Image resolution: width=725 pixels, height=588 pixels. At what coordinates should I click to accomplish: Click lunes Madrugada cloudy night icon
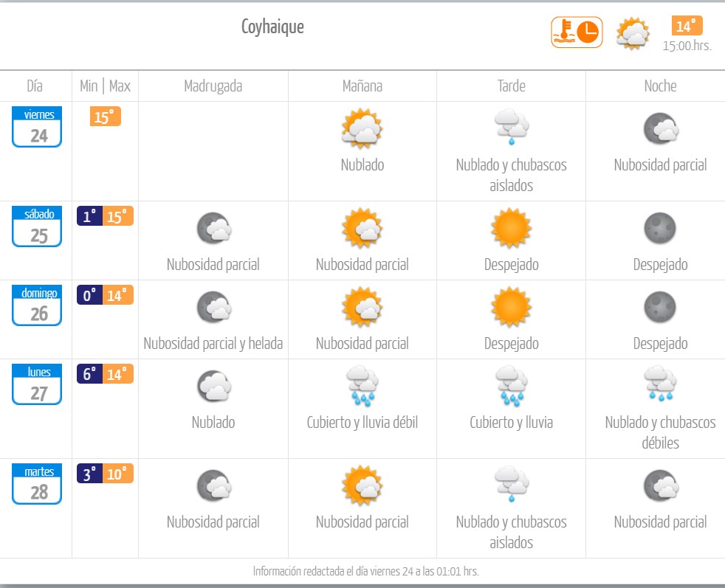tap(213, 386)
